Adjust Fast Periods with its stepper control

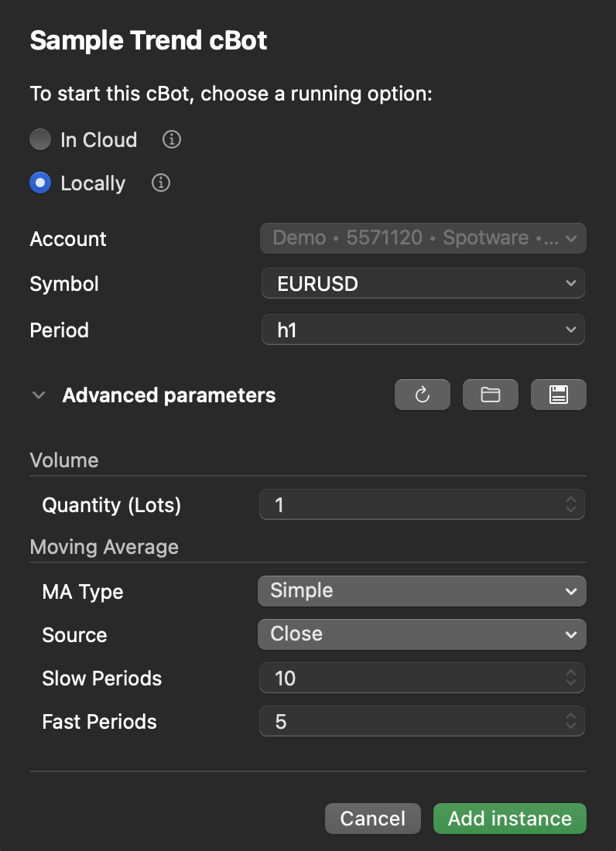(571, 721)
